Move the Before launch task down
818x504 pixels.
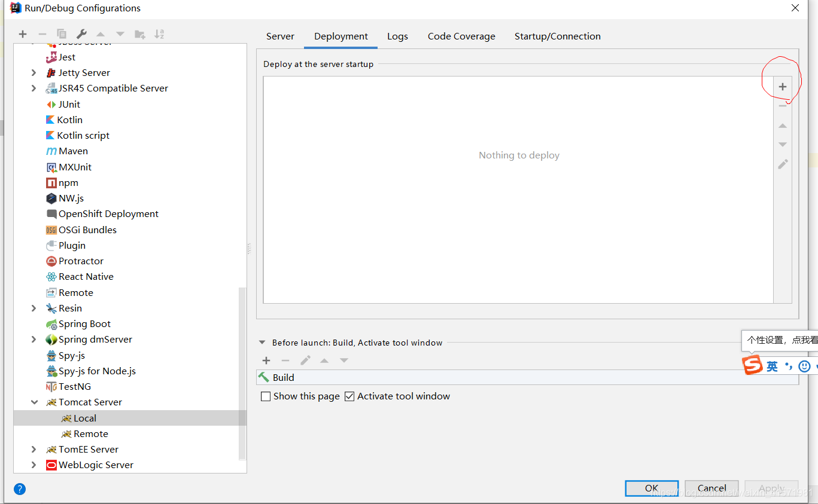(344, 361)
